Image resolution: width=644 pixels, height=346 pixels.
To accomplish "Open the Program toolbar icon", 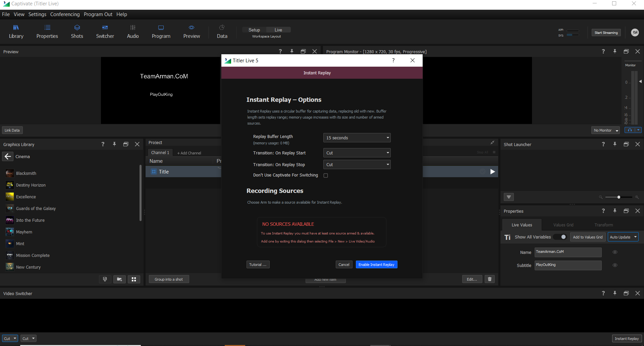I will pyautogui.click(x=161, y=31).
